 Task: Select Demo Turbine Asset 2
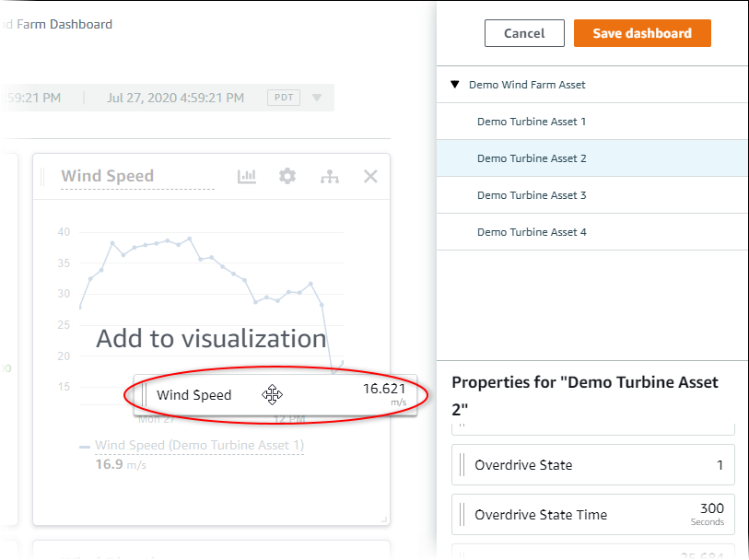tap(531, 158)
